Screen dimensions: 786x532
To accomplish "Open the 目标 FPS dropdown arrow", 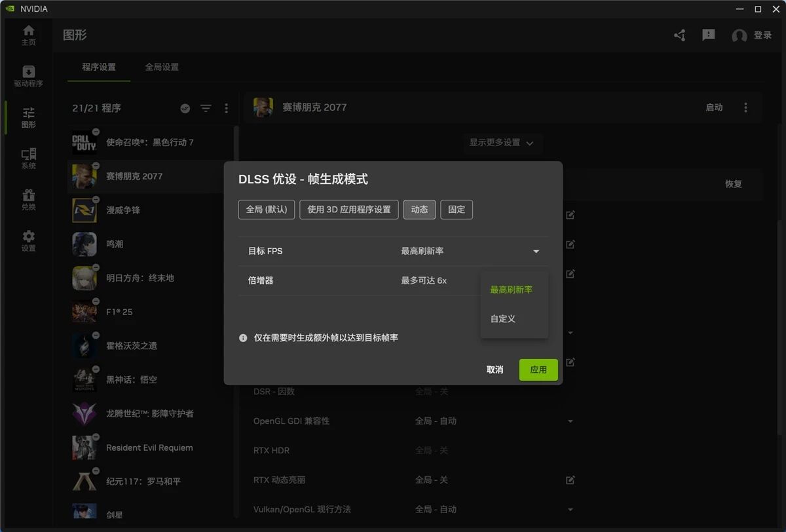I will coord(536,252).
